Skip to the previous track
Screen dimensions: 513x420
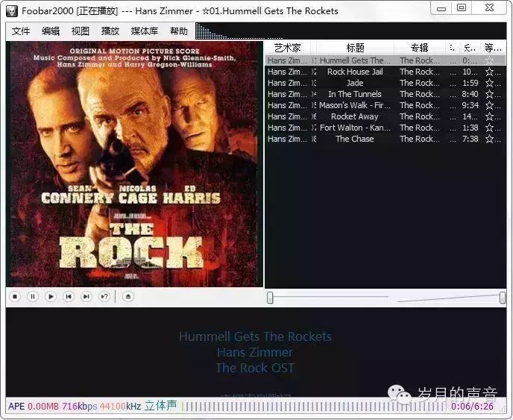(69, 297)
